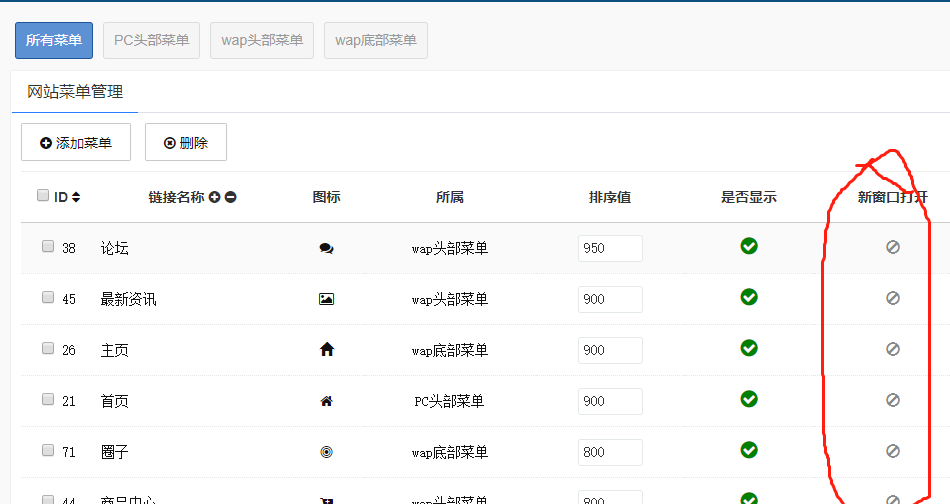Switch to the PC头部菜单 tab
Image resolution: width=950 pixels, height=504 pixels.
click(151, 41)
